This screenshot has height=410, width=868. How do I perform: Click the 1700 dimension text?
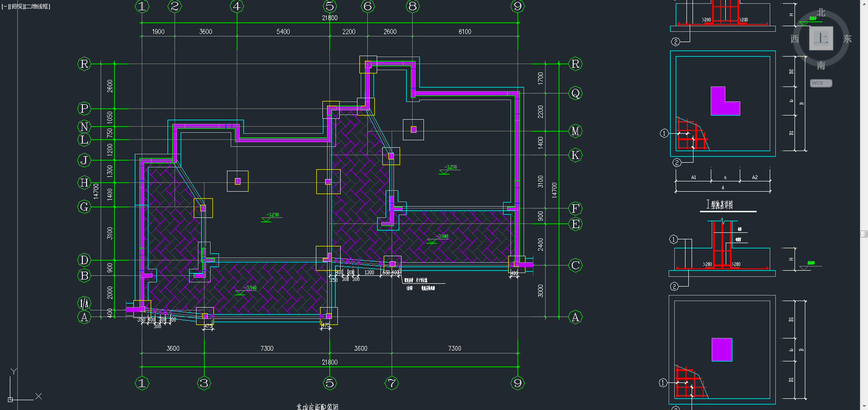(x=541, y=79)
